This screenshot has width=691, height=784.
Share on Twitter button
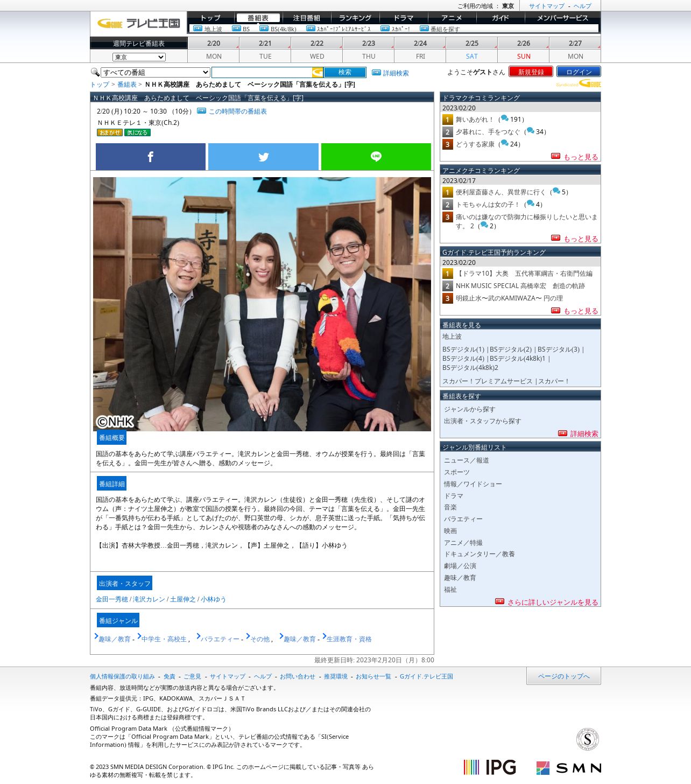pyautogui.click(x=263, y=157)
